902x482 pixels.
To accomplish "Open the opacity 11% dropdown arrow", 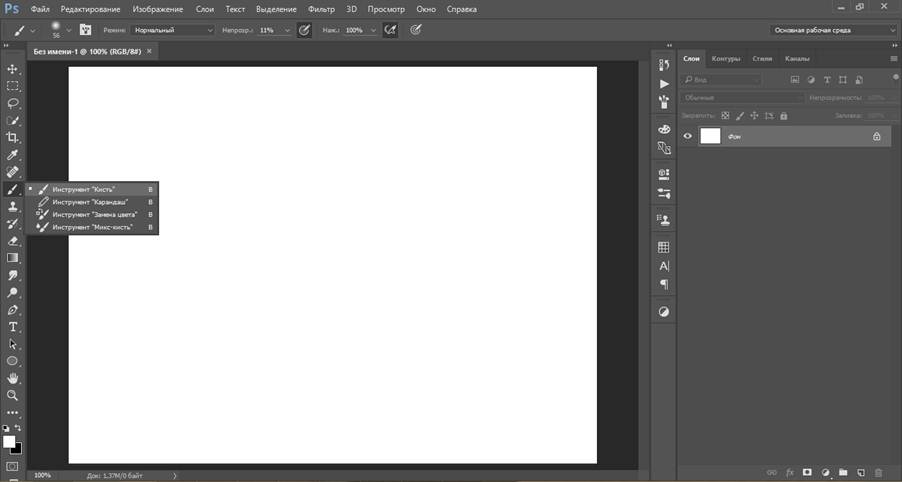I will click(287, 30).
